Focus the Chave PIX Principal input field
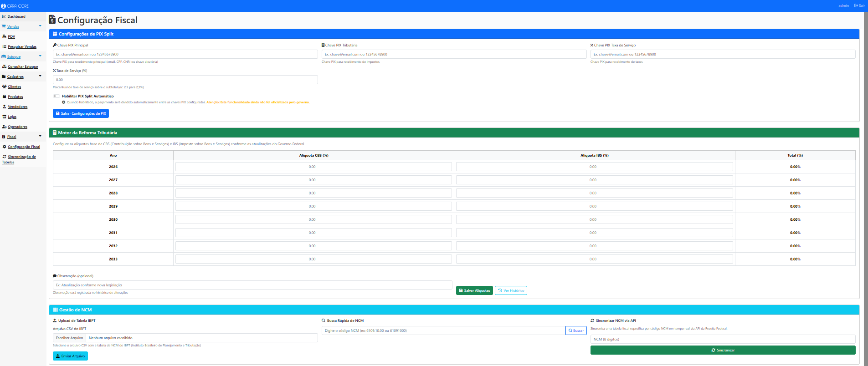Image resolution: width=868 pixels, height=366 pixels. 185,54
